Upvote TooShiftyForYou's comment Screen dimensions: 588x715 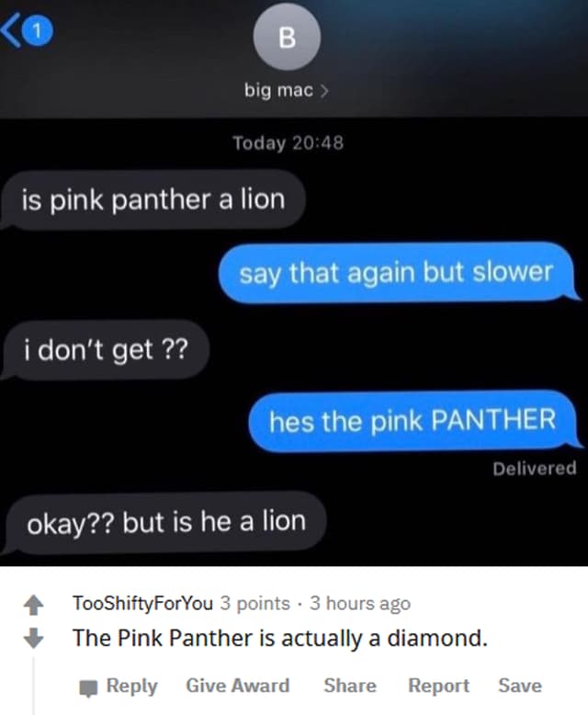pyautogui.click(x=33, y=605)
